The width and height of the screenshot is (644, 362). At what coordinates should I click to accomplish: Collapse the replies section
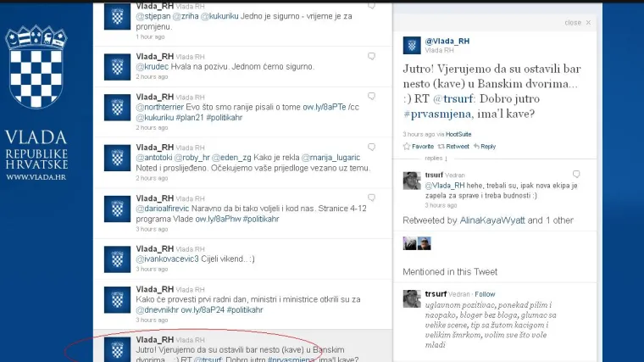point(436,158)
